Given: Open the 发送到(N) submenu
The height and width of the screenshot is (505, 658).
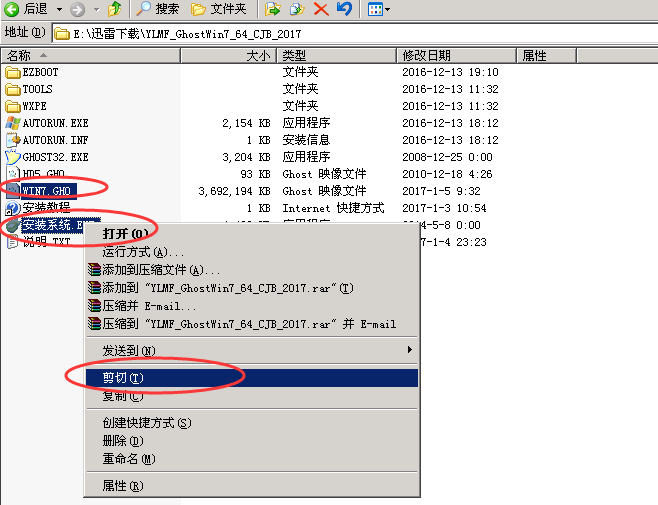Looking at the screenshot, I should point(252,350).
